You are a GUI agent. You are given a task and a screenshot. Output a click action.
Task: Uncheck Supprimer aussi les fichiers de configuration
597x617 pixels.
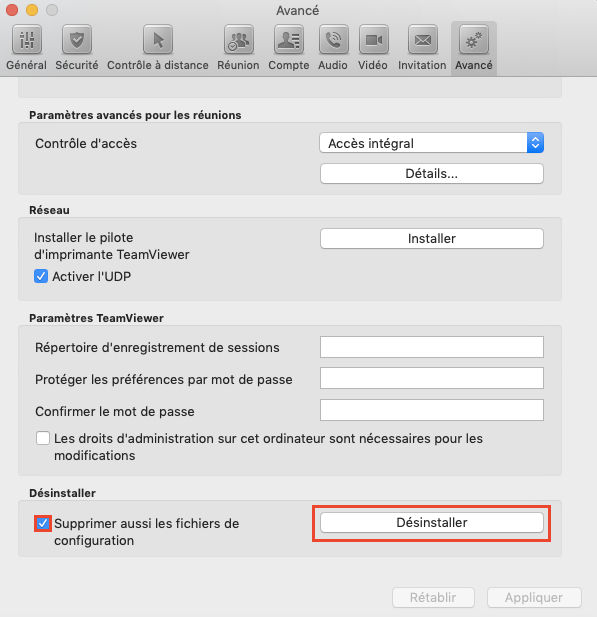pos(43,523)
